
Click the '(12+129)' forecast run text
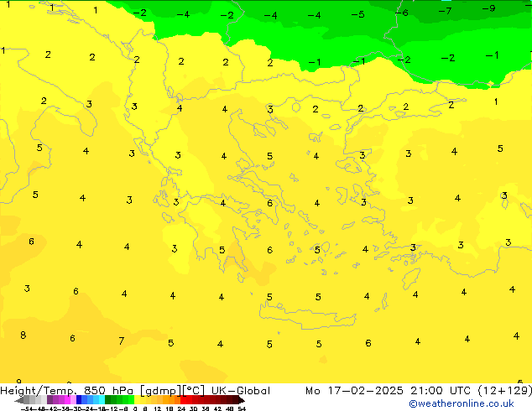coord(505,391)
